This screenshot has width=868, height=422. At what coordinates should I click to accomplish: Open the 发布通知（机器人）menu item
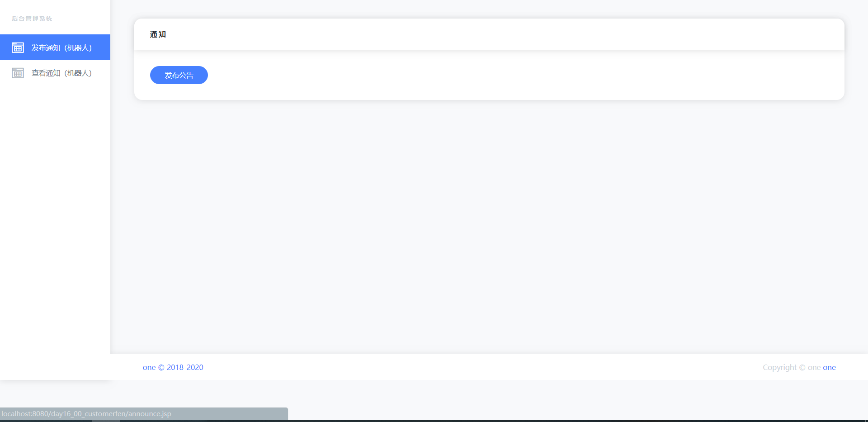tap(61, 47)
